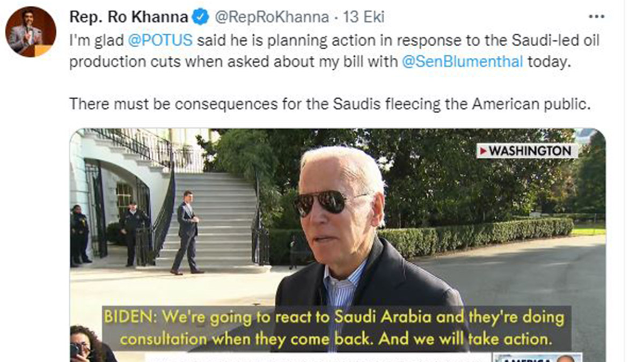644x362 pixels.
Task: Click the WASHINGTON location label on video
Action: coord(530,152)
